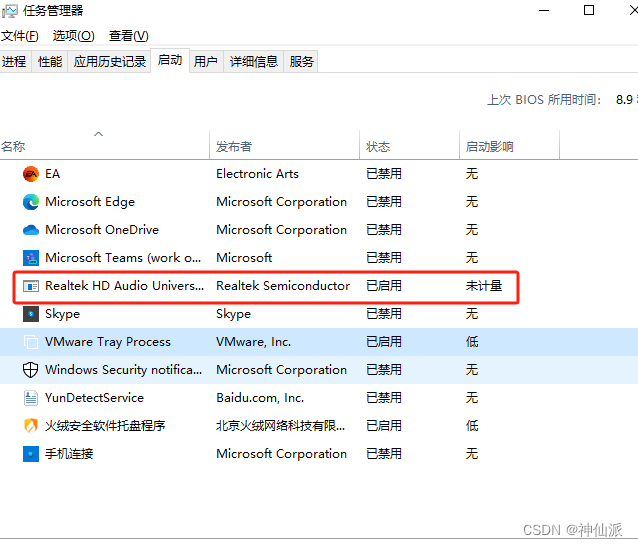638x546 pixels.
Task: Switch to the 详细信息 tab
Action: click(x=253, y=62)
